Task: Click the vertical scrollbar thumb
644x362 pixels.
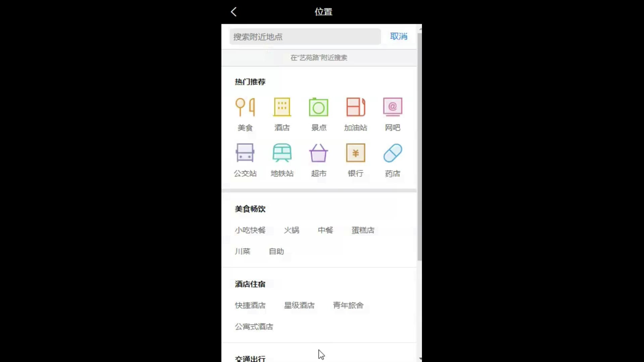Action: pyautogui.click(x=419, y=146)
